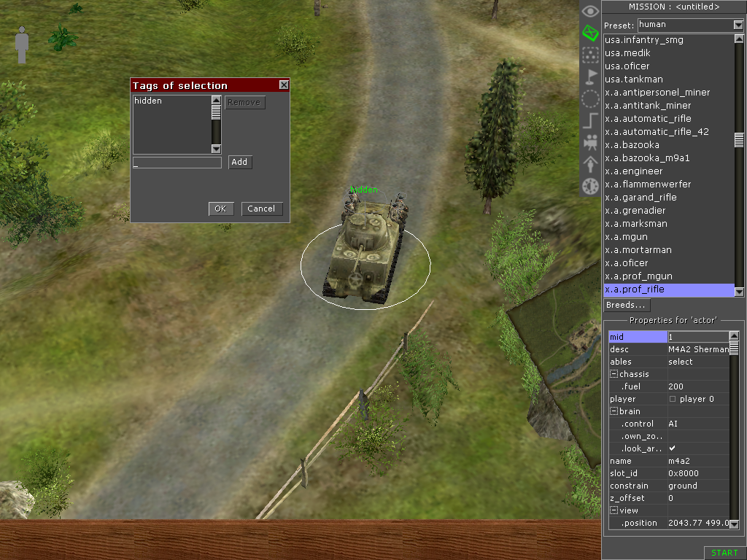Select x.a.antitank_miner entry
The image size is (747, 560).
(669, 105)
